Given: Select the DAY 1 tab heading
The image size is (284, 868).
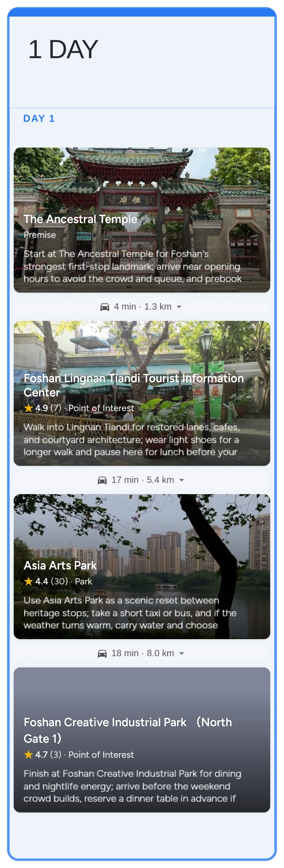Looking at the screenshot, I should pos(39,119).
